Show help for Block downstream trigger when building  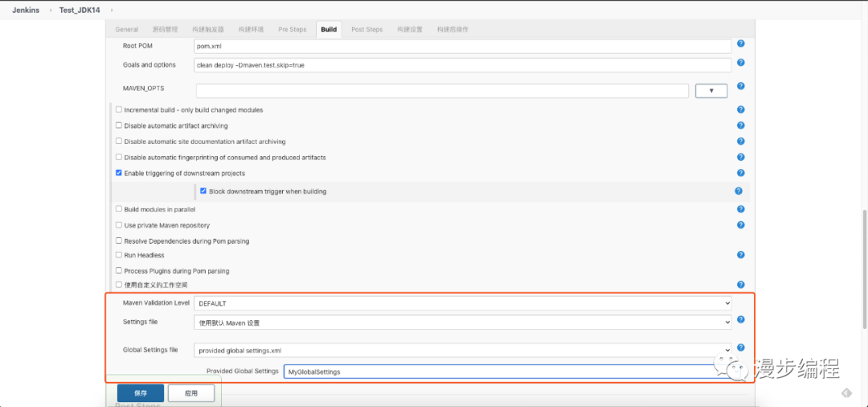coord(739,191)
